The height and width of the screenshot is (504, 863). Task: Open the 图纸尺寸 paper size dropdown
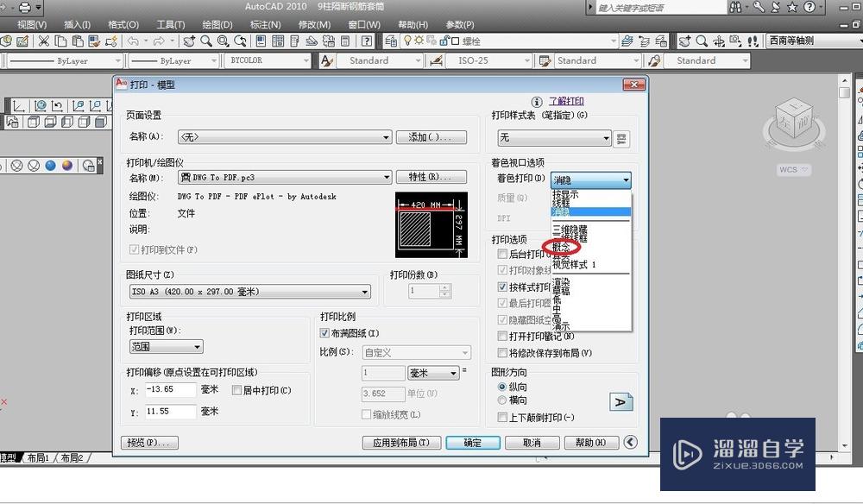pyautogui.click(x=365, y=292)
